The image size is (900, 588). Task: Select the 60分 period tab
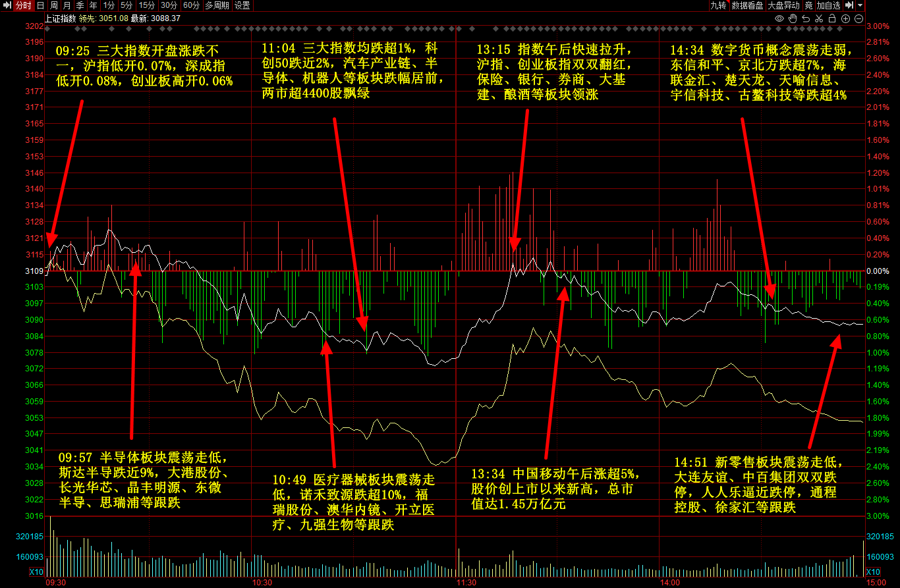coord(191,5)
